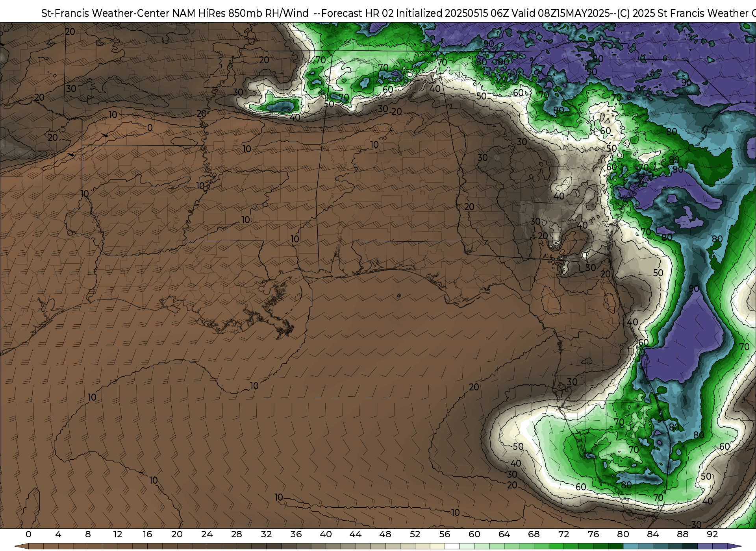Click the colorbar tick label '72'
This screenshot has width=756, height=551.
click(563, 534)
